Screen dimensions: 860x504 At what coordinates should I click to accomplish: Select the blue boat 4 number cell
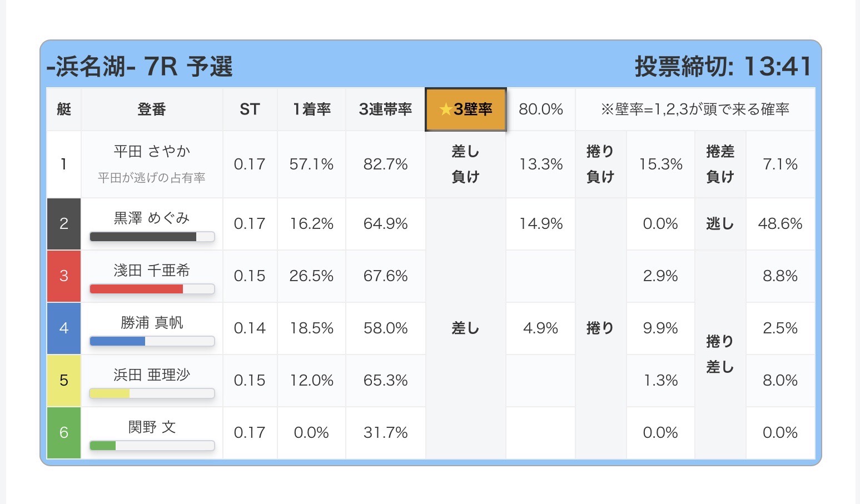(x=64, y=328)
